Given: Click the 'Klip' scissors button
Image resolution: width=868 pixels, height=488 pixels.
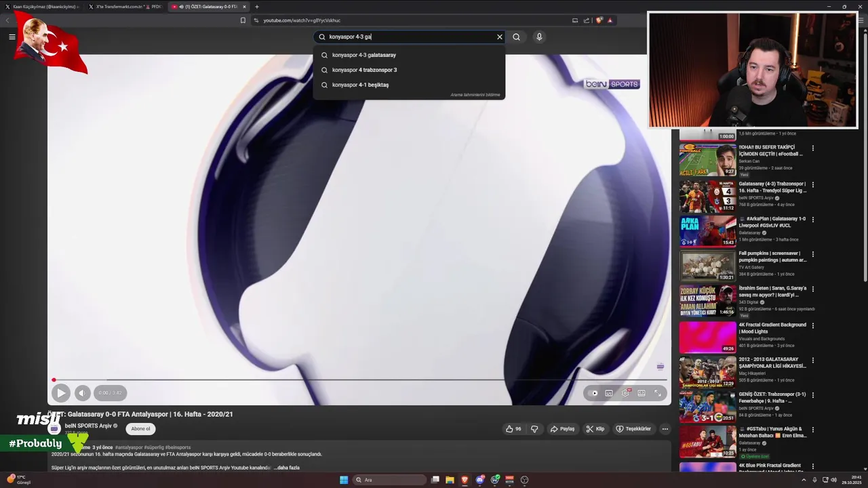Looking at the screenshot, I should pos(595,429).
